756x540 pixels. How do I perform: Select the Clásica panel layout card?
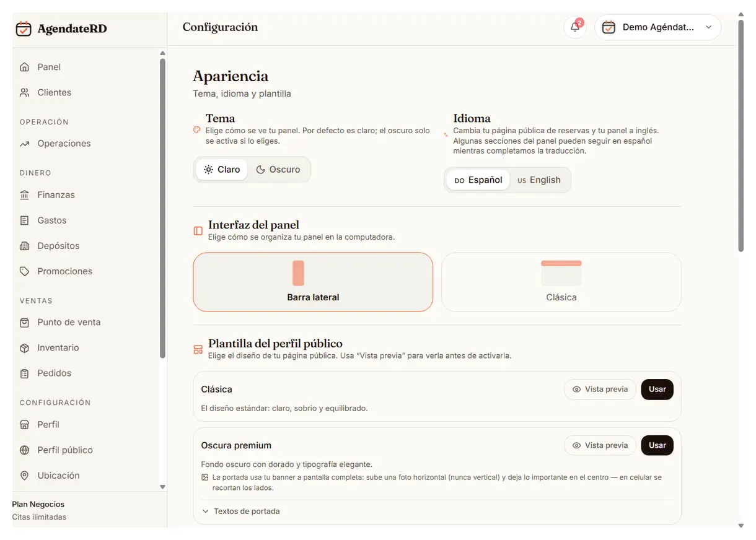click(x=561, y=282)
